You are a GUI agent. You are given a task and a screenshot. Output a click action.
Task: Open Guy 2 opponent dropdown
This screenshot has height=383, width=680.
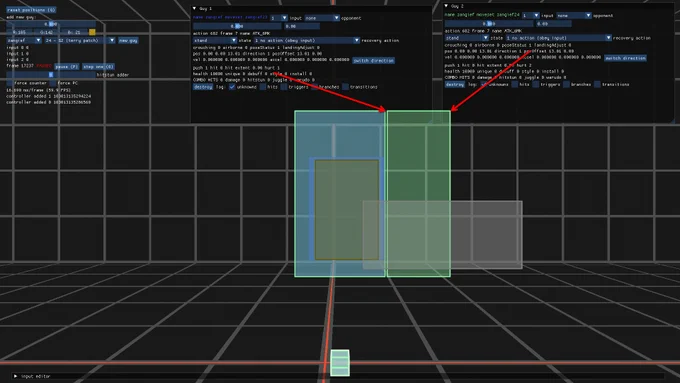tap(574, 15)
